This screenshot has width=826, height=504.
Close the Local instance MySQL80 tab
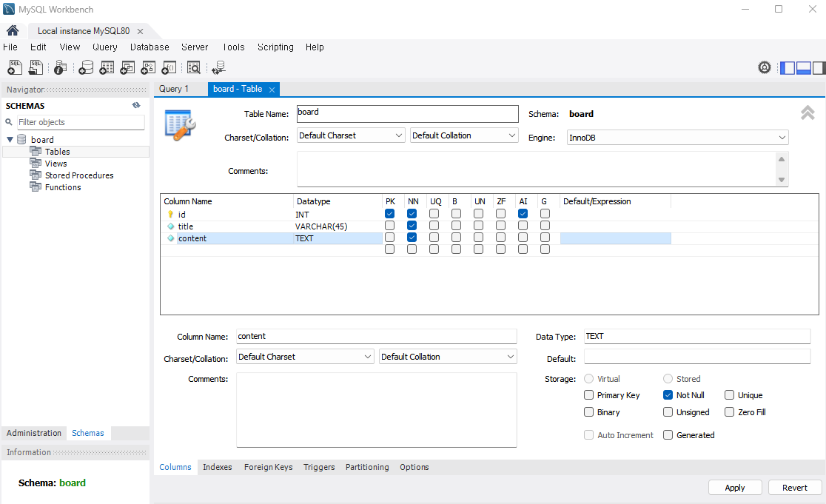(140, 31)
